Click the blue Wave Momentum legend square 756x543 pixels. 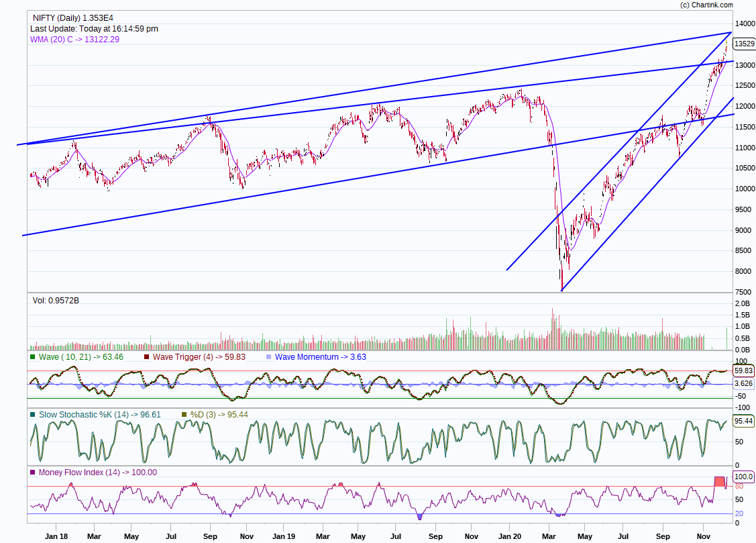pos(269,357)
